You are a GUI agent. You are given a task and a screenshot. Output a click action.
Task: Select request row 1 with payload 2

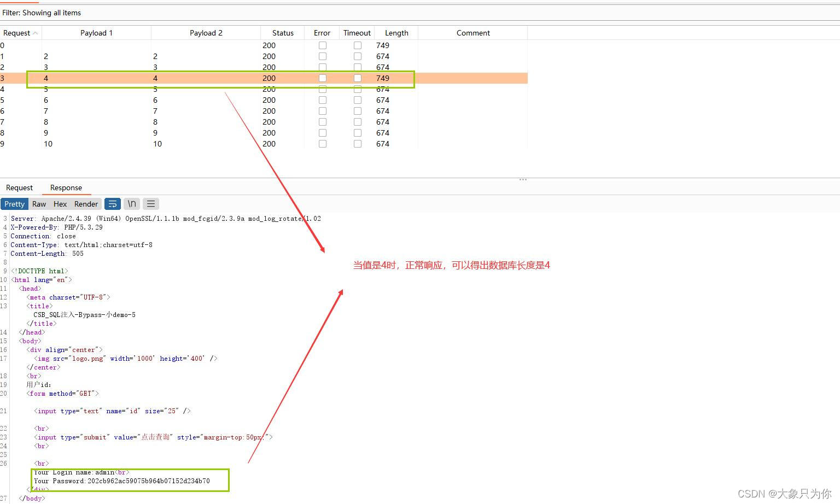coord(264,56)
